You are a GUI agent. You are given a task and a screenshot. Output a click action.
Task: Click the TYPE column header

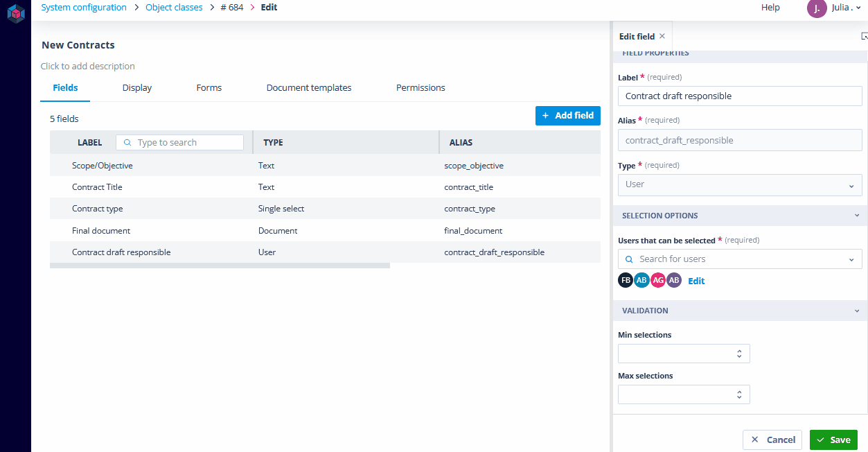pos(273,143)
